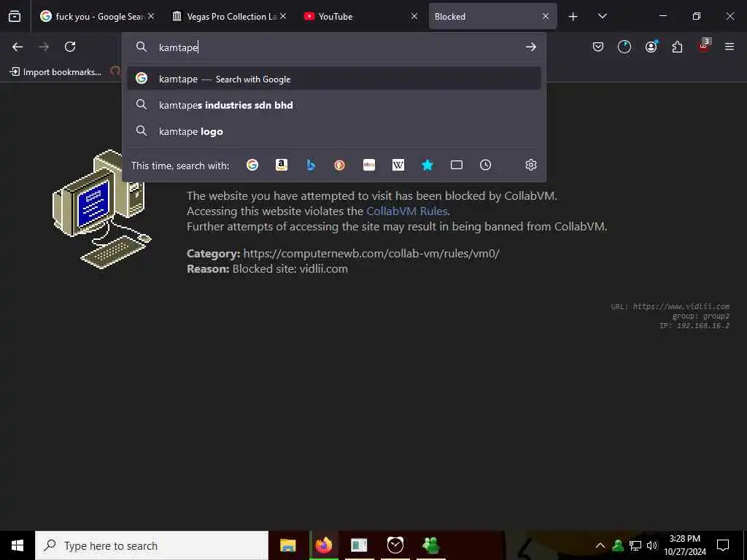747x560 pixels.
Task: Click the taskbar 'Type here to search' box
Action: (x=152, y=545)
